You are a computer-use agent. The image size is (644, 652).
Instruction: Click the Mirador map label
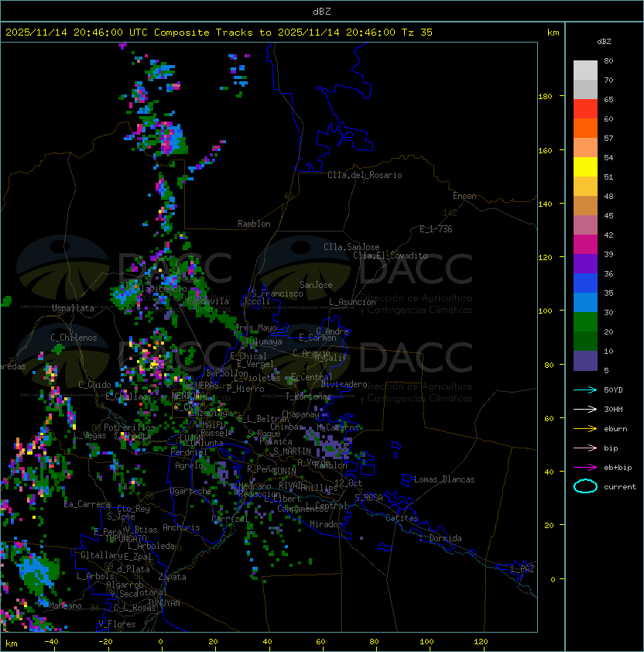click(326, 524)
